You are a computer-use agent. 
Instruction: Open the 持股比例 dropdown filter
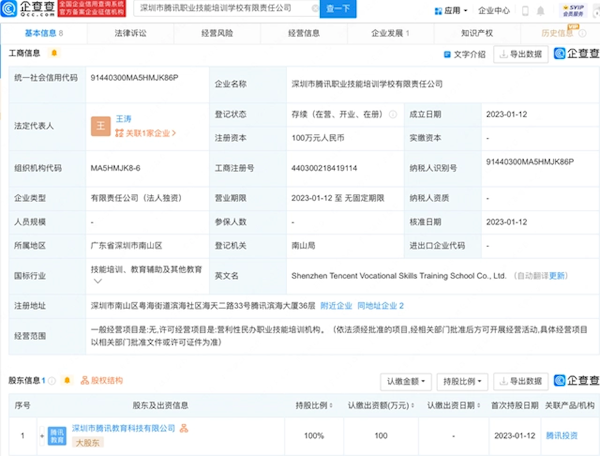(462, 381)
